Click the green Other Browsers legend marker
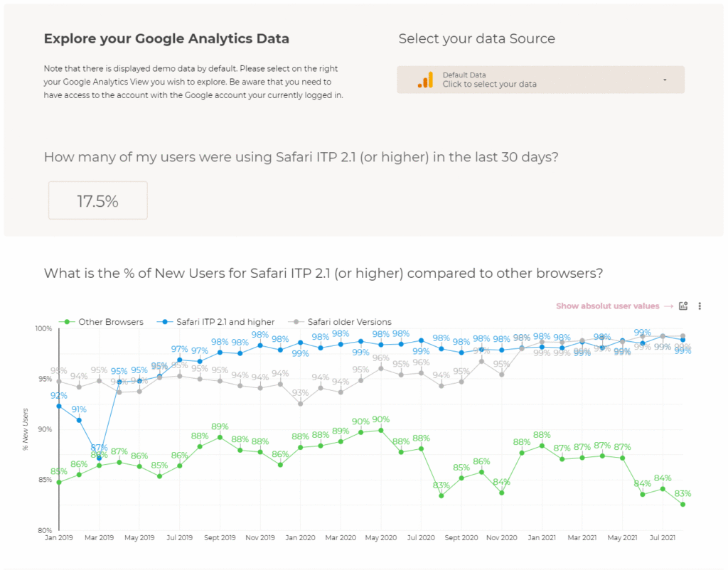Viewport: 728px width, 570px height. [66, 322]
